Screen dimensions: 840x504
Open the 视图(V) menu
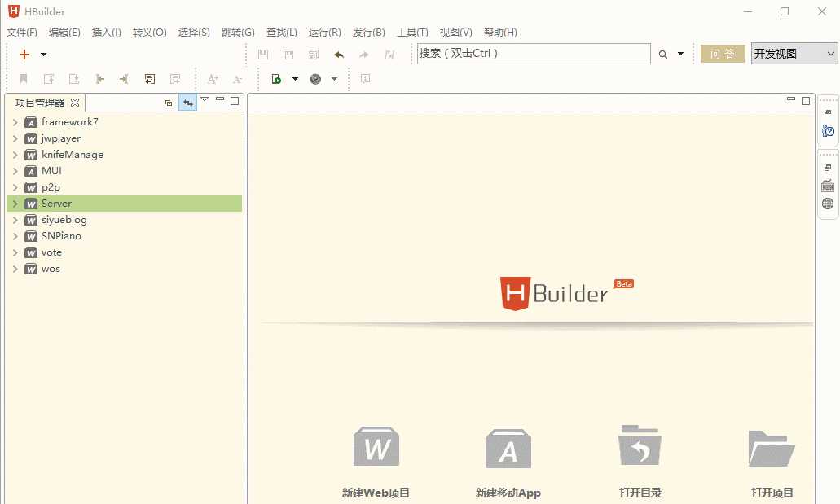(456, 32)
